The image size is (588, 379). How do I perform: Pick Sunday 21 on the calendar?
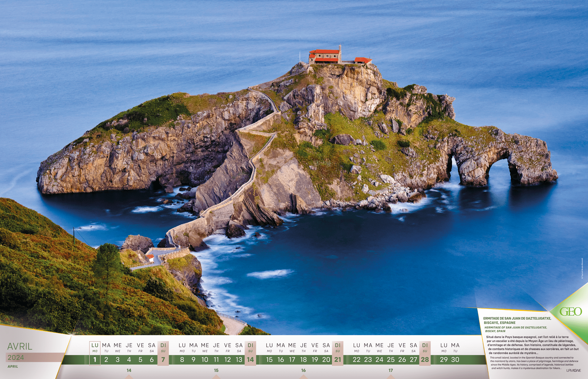point(338,360)
